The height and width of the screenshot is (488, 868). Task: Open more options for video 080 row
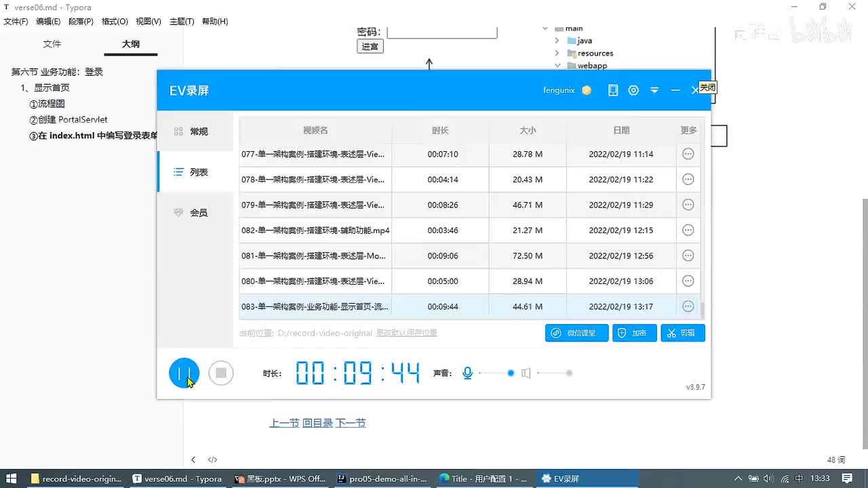pos(688,281)
